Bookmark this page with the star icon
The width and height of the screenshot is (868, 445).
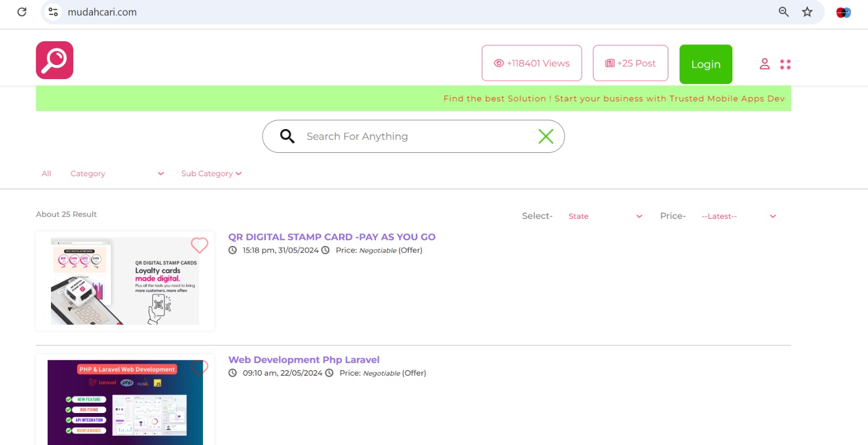pos(807,12)
